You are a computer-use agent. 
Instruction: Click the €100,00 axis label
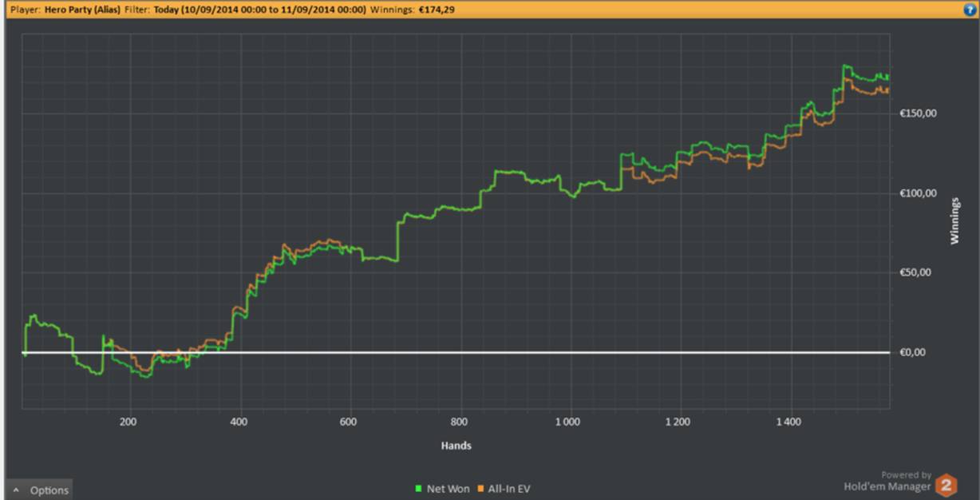(x=919, y=193)
